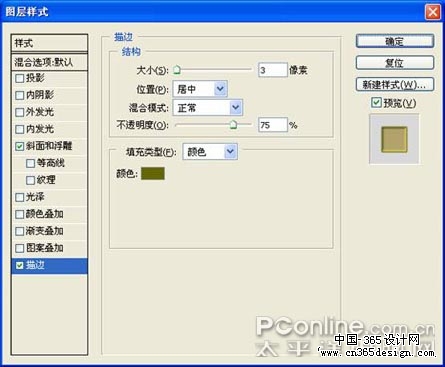Click the style preview thumbnail
The image size is (445, 367).
coord(394,139)
